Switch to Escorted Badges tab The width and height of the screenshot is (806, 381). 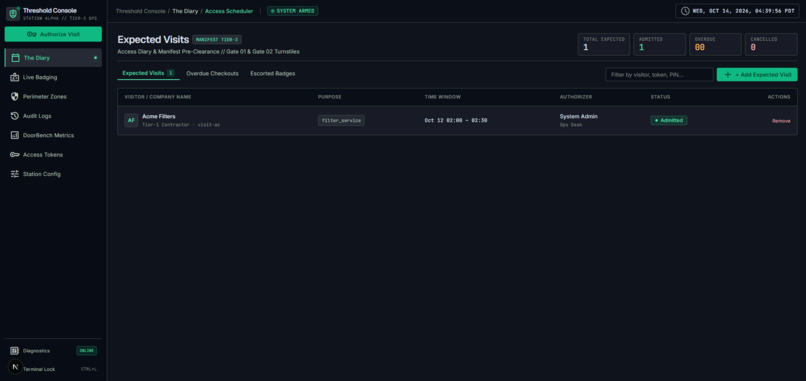(272, 74)
